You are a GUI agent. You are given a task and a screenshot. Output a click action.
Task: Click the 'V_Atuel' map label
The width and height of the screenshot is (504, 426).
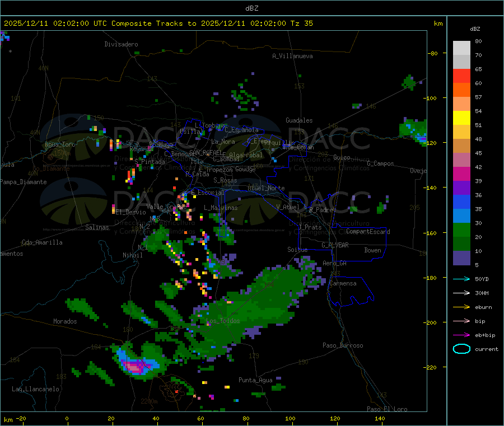[x=288, y=207]
